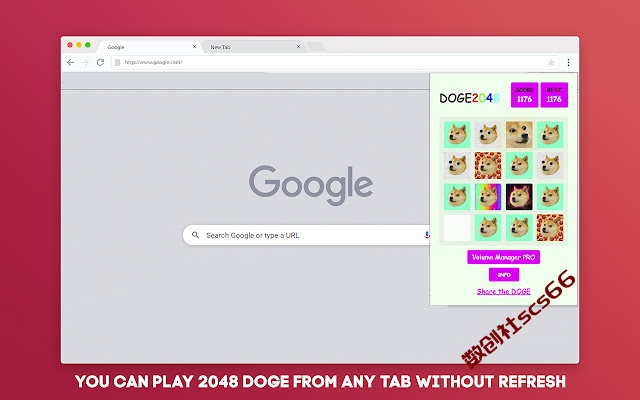This screenshot has width=640, height=400.
Task: Start voice search with microphone icon
Action: [427, 235]
